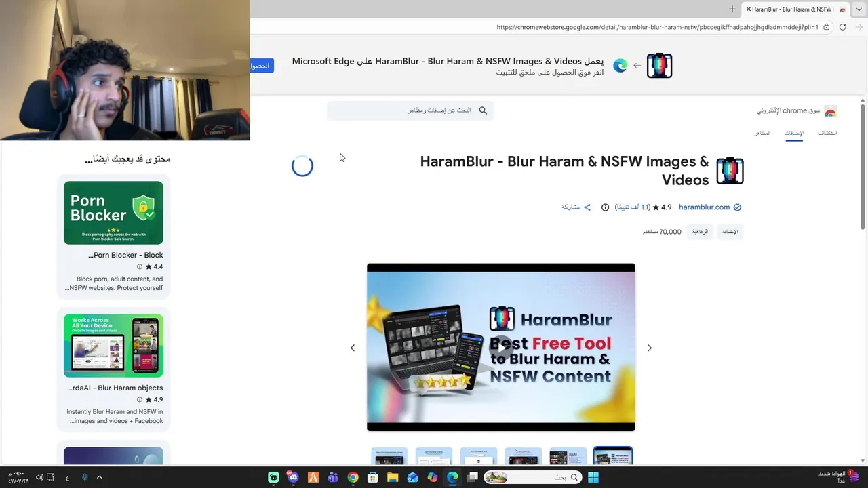Open the haramblur.com publisher link
Viewport: 868px width, 488px height.
704,207
